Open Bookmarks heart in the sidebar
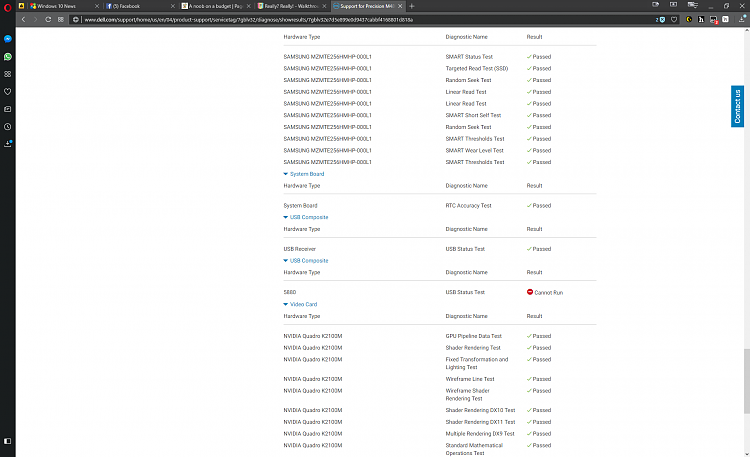 pyautogui.click(x=8, y=91)
